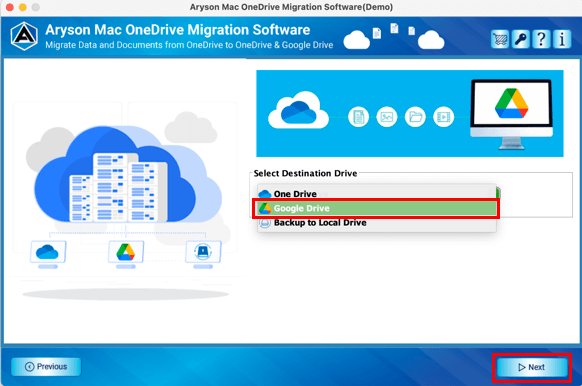582x386 pixels.
Task: Click the green edge of the destination combo box
Action: [498, 193]
